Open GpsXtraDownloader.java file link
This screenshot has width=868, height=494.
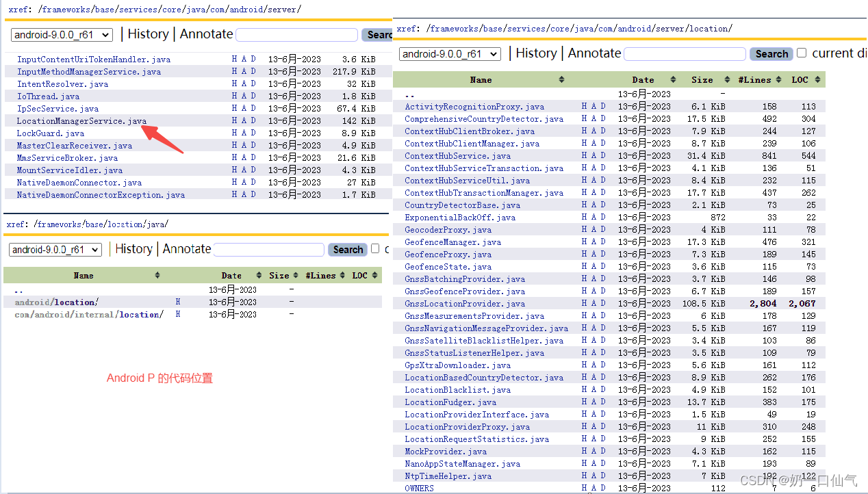tap(457, 365)
